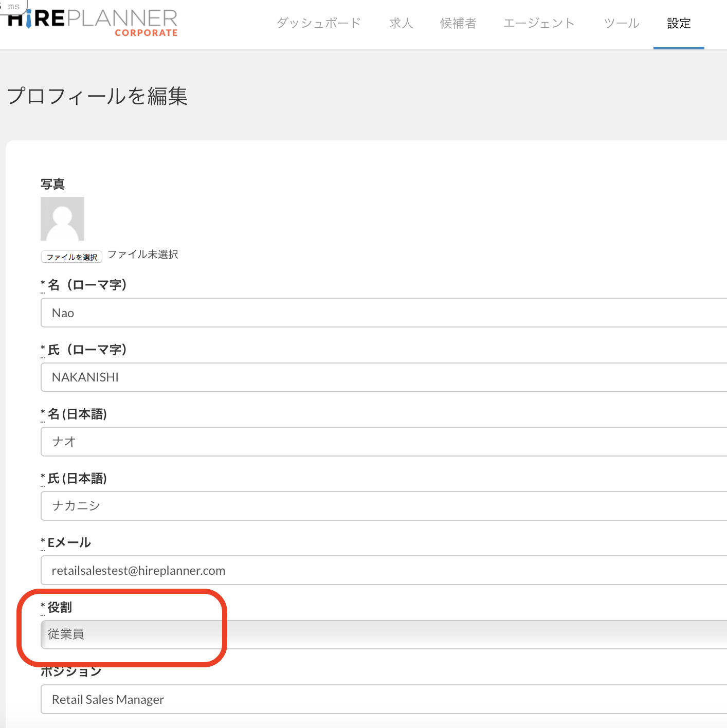
Task: Open the 候補者 section
Action: coord(458,23)
